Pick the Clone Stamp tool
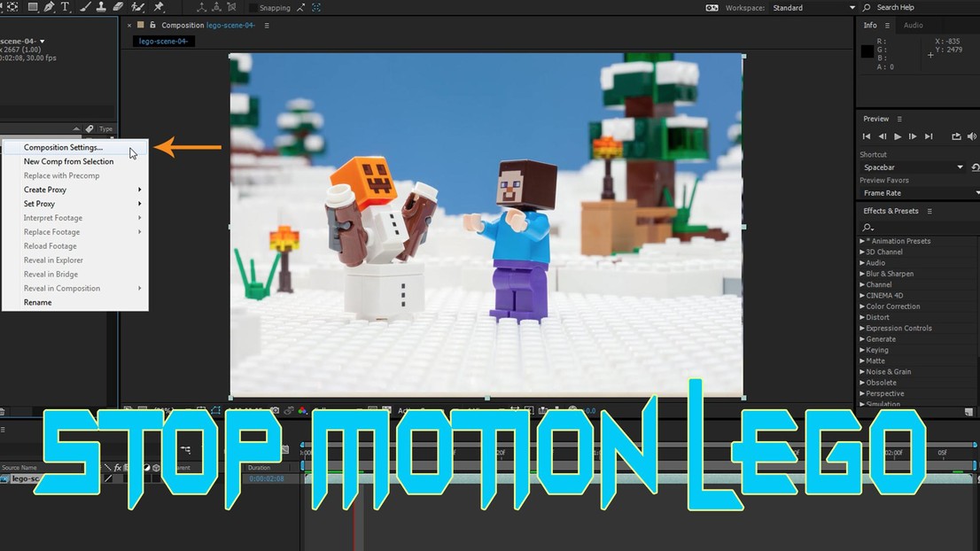Screen dimensions: 980x551 tap(103, 7)
